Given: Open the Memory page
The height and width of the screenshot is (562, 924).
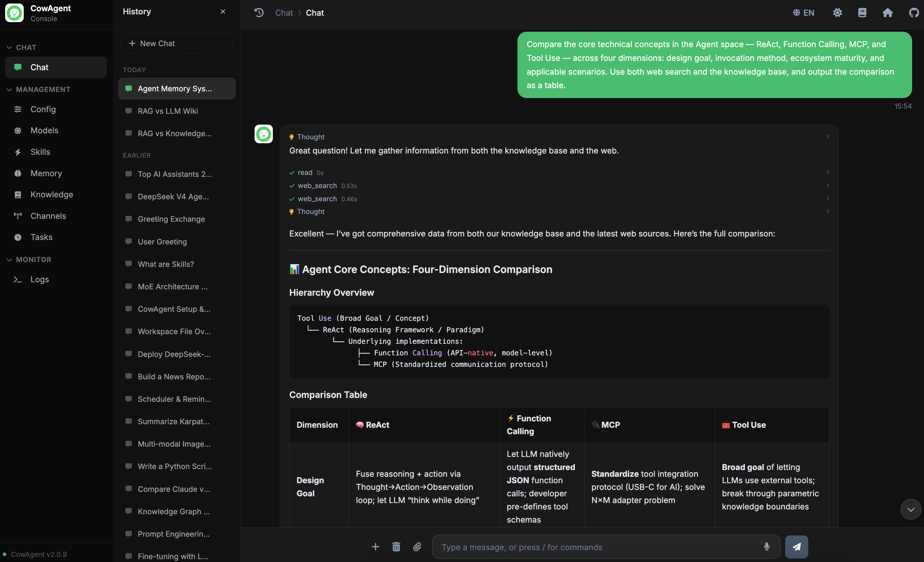Looking at the screenshot, I should pyautogui.click(x=56, y=173).
